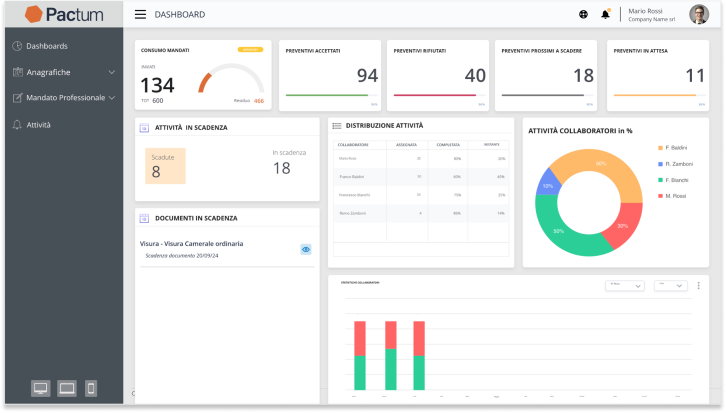Expand the Mandato Professionale sidebar submenu

111,98
